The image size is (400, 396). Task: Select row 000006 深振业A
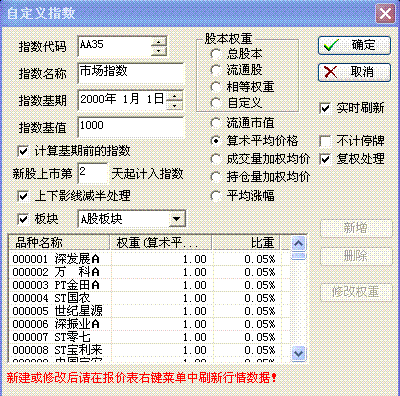tap(149, 324)
